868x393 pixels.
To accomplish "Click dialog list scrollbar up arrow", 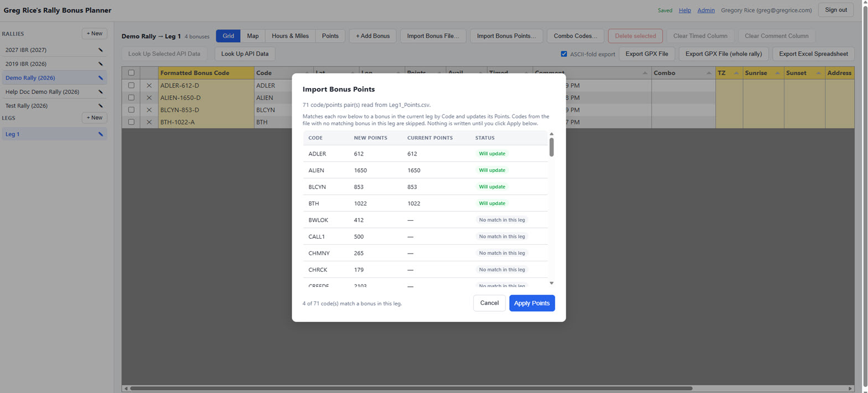I will tap(551, 134).
